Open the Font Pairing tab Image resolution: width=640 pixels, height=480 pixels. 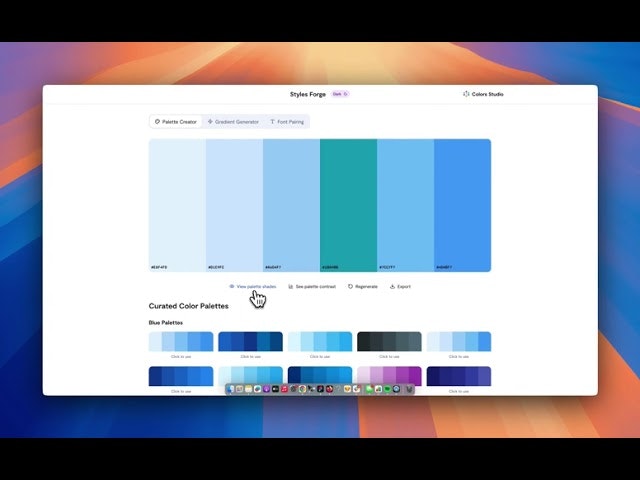(287, 122)
